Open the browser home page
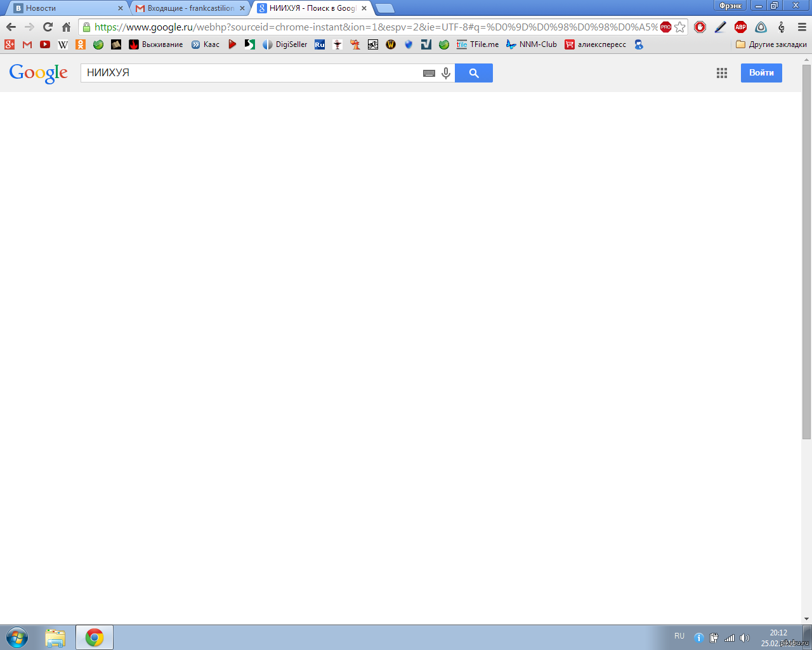The image size is (812, 650). [66, 27]
